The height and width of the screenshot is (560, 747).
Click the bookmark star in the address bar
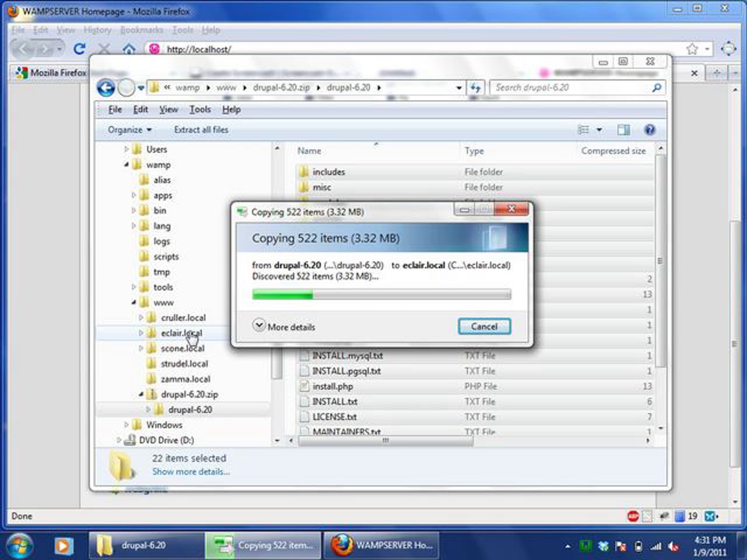[x=692, y=49]
